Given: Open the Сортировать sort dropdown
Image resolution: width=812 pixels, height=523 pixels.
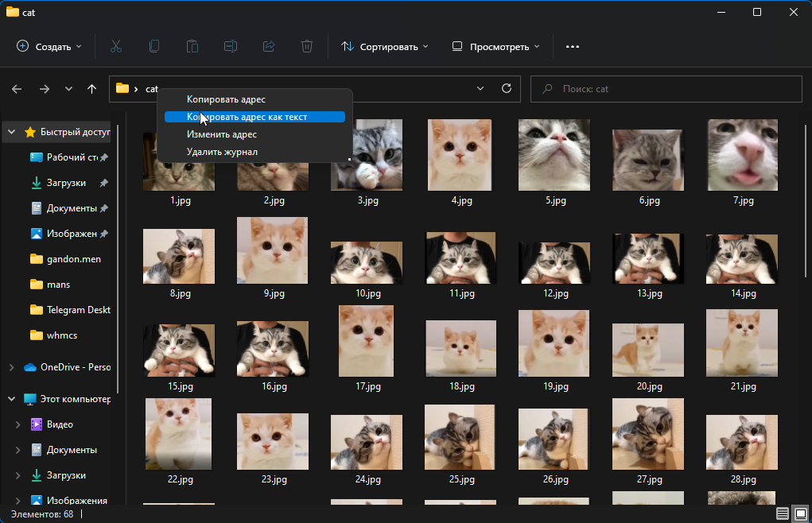Looking at the screenshot, I should (384, 47).
